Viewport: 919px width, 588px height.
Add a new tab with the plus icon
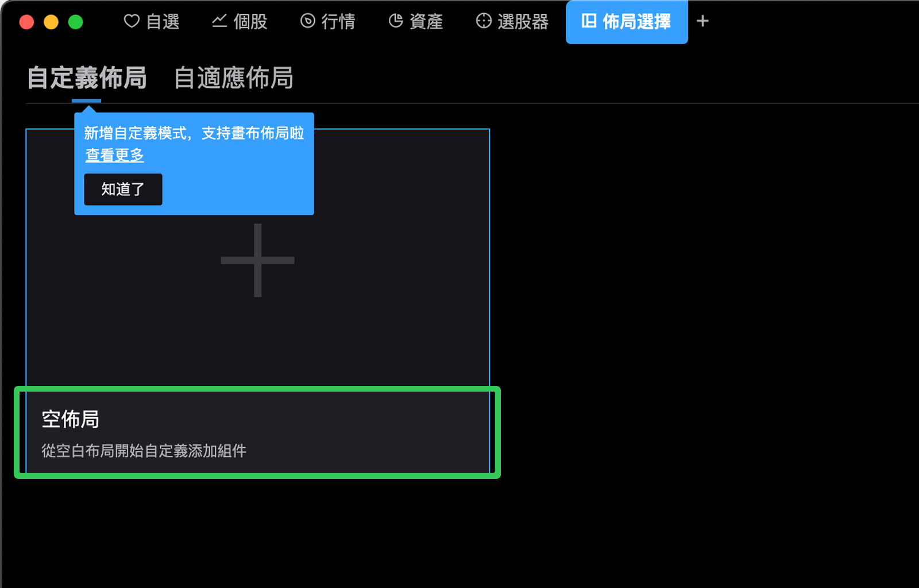click(x=702, y=21)
